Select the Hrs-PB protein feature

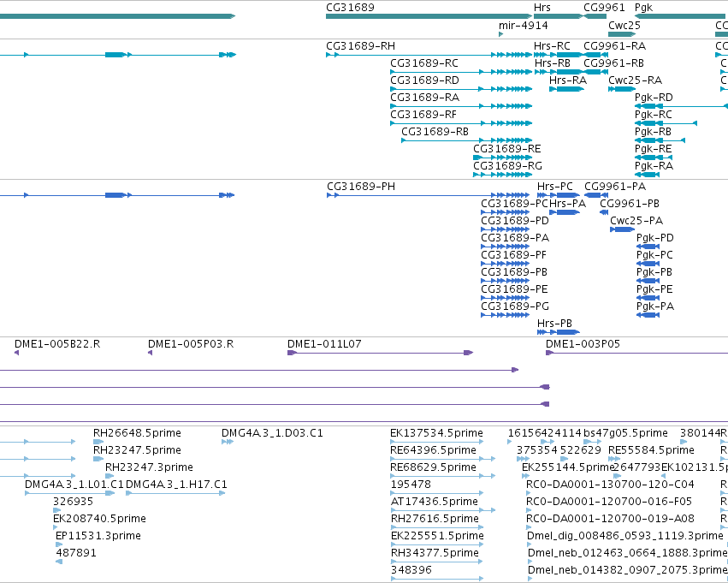click(559, 332)
